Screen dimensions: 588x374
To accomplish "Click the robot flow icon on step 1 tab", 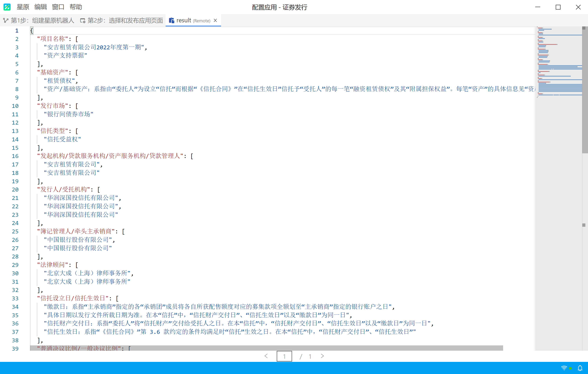I will pos(6,21).
